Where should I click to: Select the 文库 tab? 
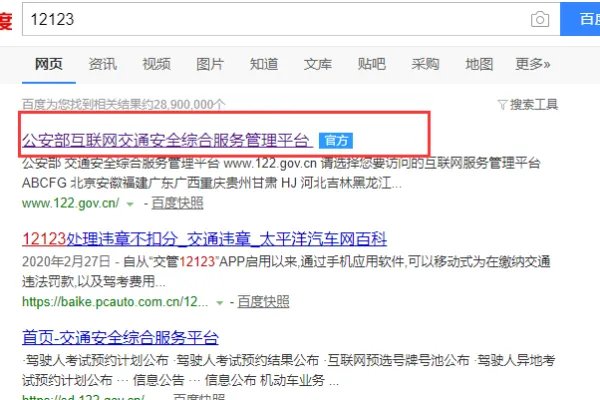click(x=318, y=64)
